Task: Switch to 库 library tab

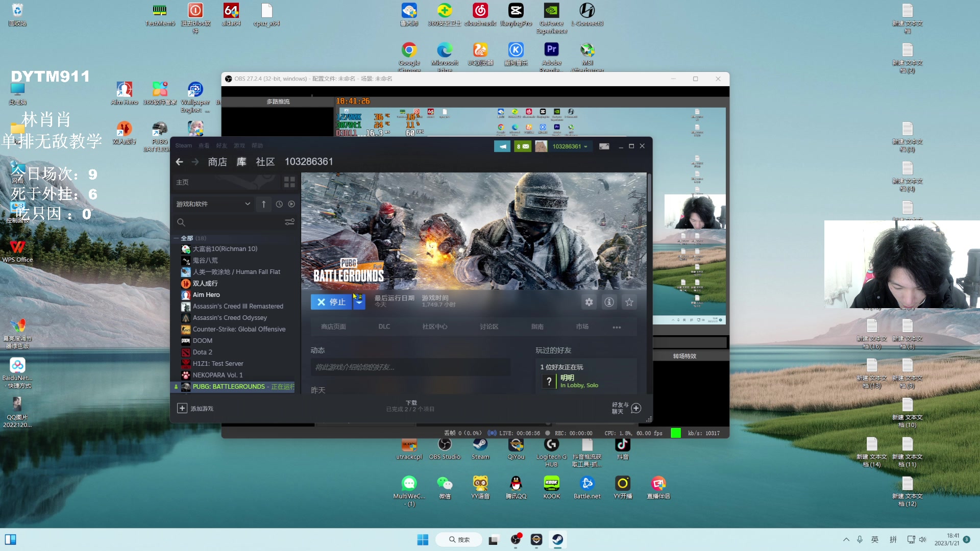Action: 241,162
